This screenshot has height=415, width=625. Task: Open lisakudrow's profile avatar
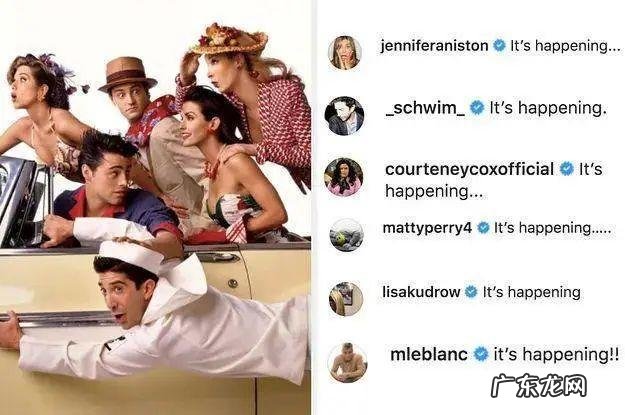[346, 299]
